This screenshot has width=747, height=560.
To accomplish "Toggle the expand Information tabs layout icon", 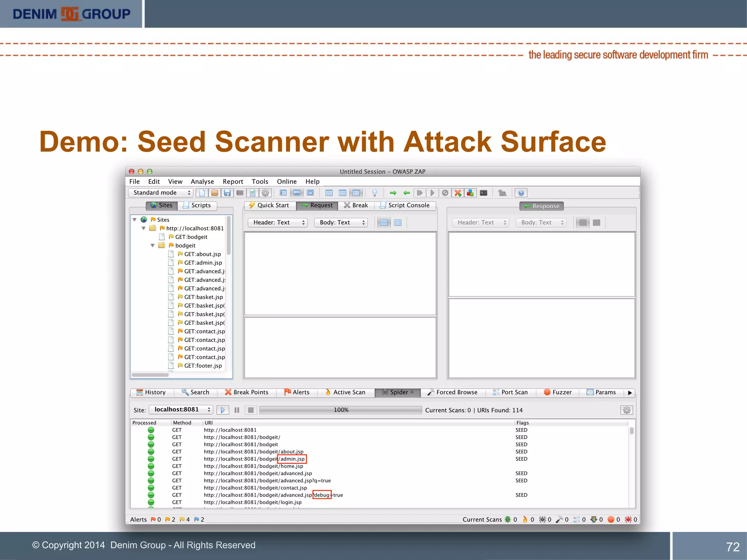I will [x=297, y=193].
